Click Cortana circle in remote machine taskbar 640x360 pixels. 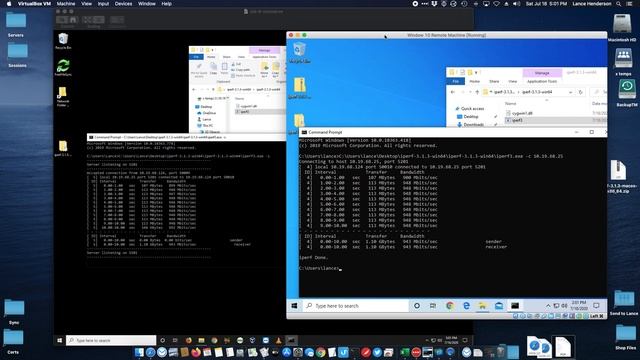pyautogui.click(x=417, y=306)
